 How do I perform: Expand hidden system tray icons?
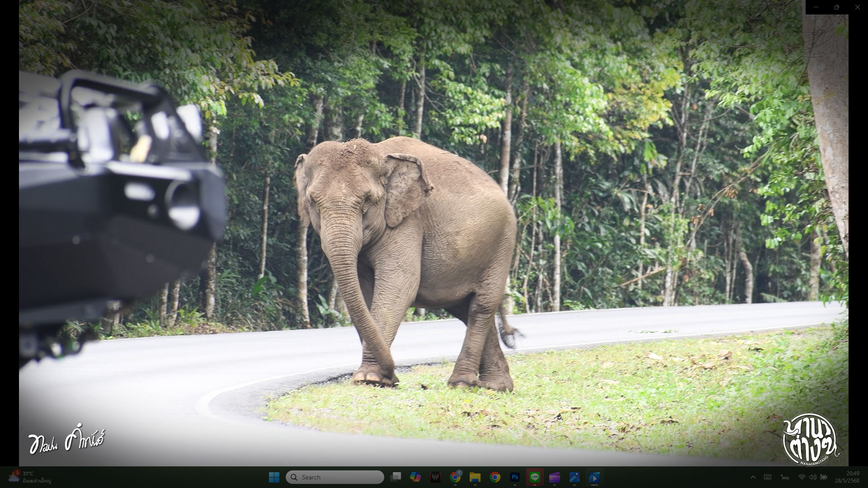point(753,477)
